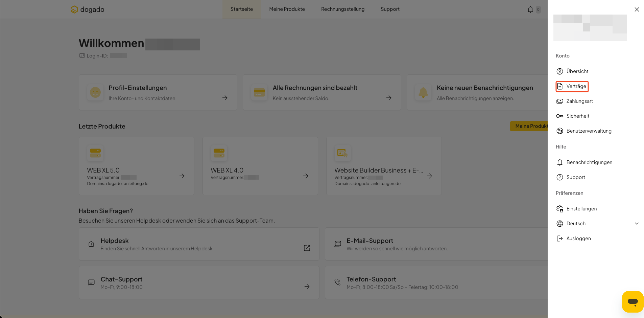Click the Support question mark icon
Screen dimensions: 644x318
560,177
